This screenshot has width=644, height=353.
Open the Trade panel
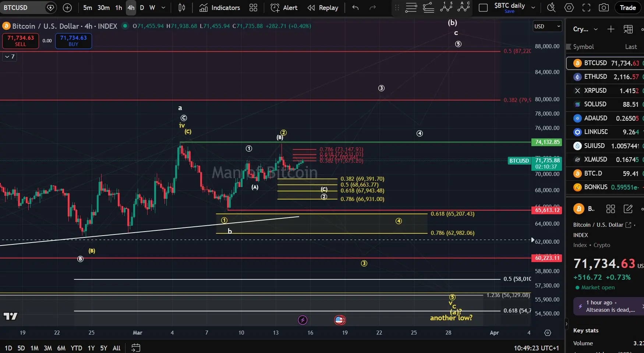click(x=628, y=7)
